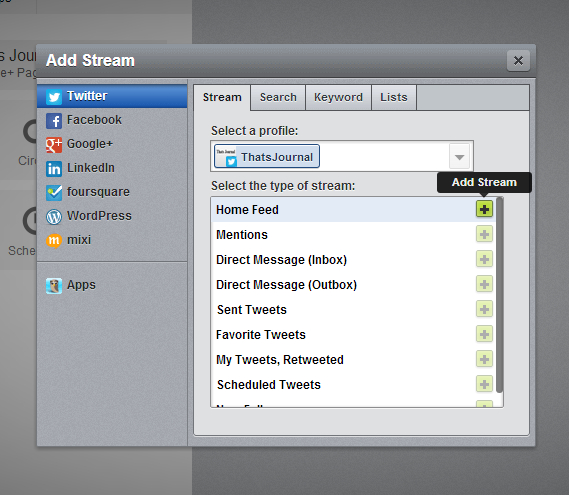The image size is (569, 495).
Task: Select the Mentions stream row
Action: (353, 234)
